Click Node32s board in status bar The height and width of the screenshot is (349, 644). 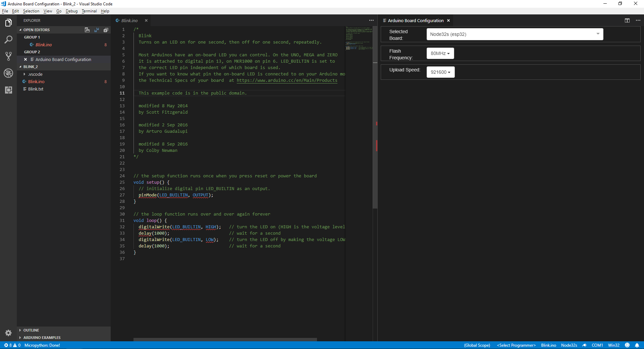pyautogui.click(x=569, y=345)
